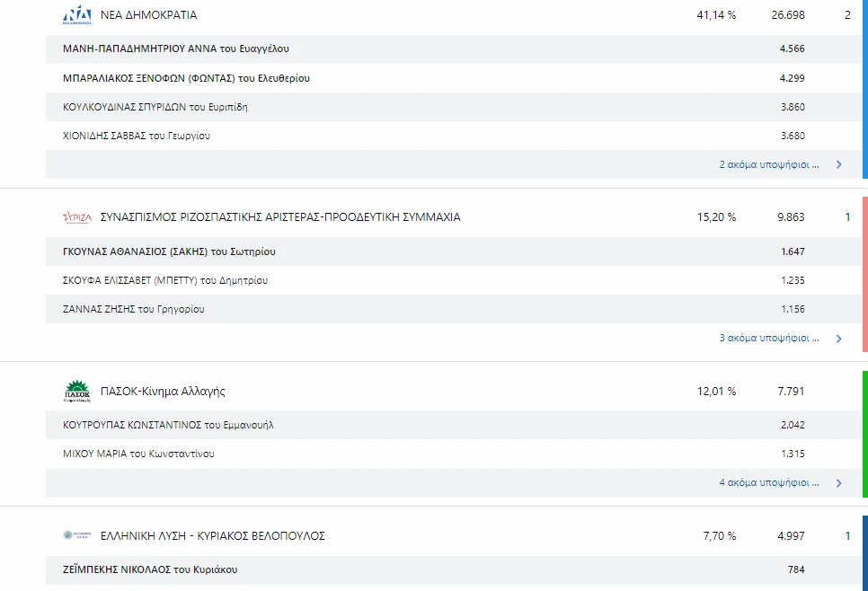Viewport: 868px width, 591px height.
Task: Select the ΕΛΛΗΝΙΚΗ ΛΥΣΗ - ΚΥΡΙΑΚΟΣ ΒΕΛΟΠΟΥΛΟΣ heading
Action: click(212, 536)
